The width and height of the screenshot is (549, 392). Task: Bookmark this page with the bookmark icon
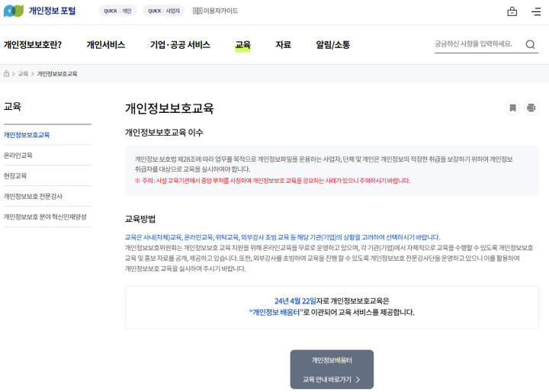click(x=512, y=108)
